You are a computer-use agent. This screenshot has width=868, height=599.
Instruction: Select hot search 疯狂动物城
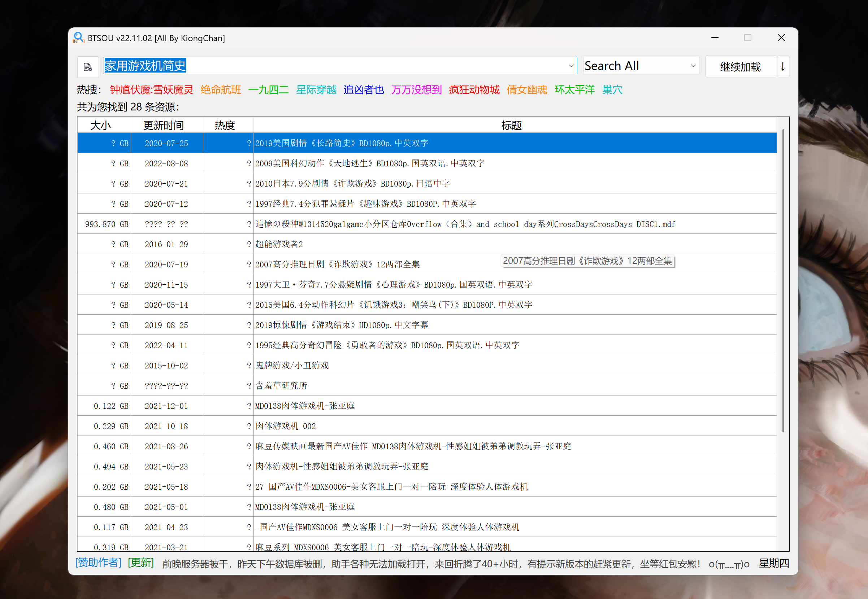(474, 90)
